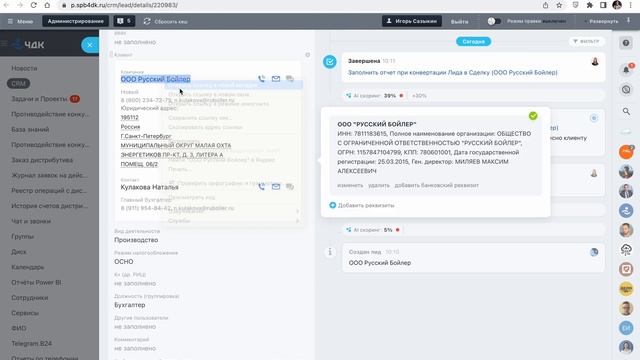This screenshot has height=360, width=640.
Task: Open chat icon beside Кулакова Наталья
Action: 290,187
